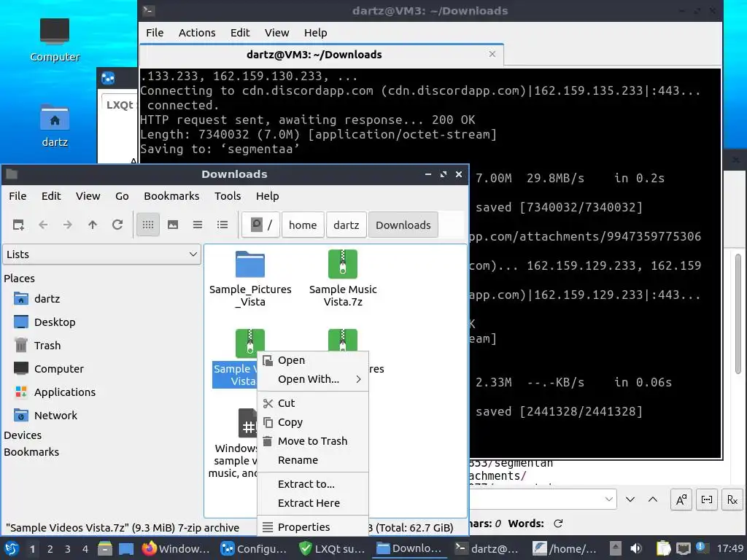Image resolution: width=747 pixels, height=560 pixels.
Task: Switch to thumbnail view mode
Action: (173, 225)
